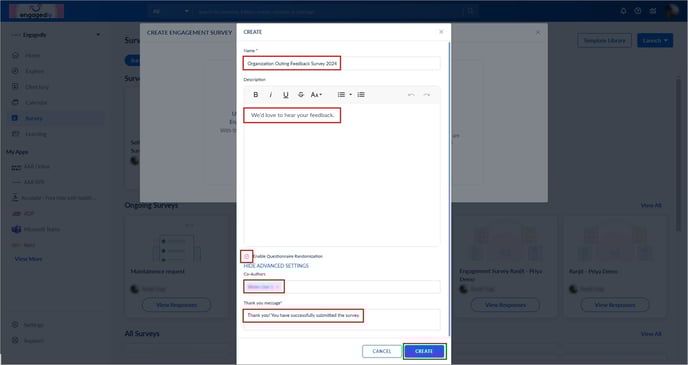Click the survey Name input field
The width and height of the screenshot is (688, 365).
pos(342,63)
